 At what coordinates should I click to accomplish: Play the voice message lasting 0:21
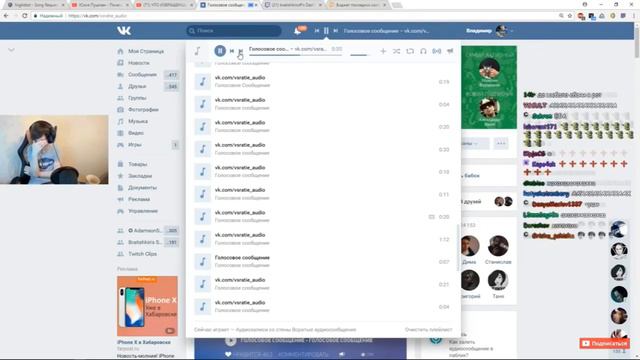click(x=322, y=284)
